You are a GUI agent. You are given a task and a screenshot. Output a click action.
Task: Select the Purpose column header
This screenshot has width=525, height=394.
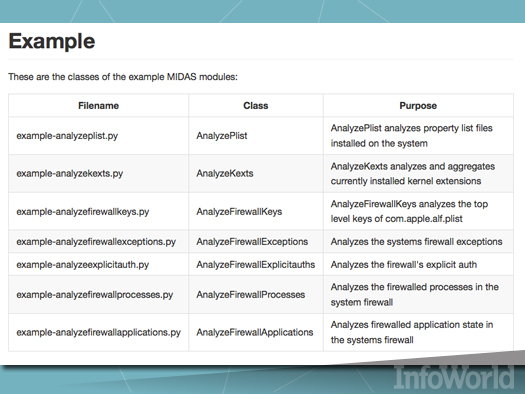(x=418, y=105)
